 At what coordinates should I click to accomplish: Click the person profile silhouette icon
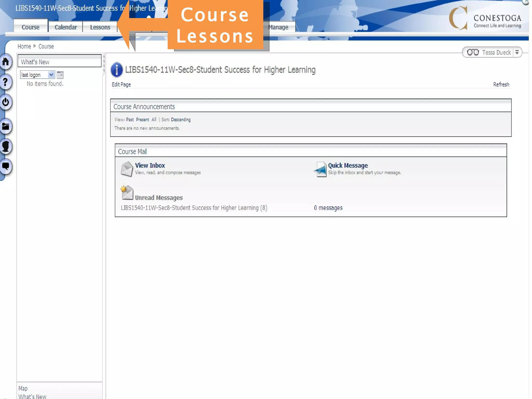pos(5,146)
